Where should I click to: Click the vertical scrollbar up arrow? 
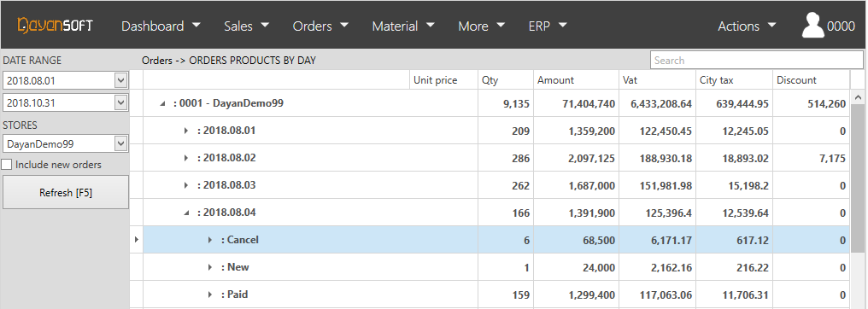point(859,98)
